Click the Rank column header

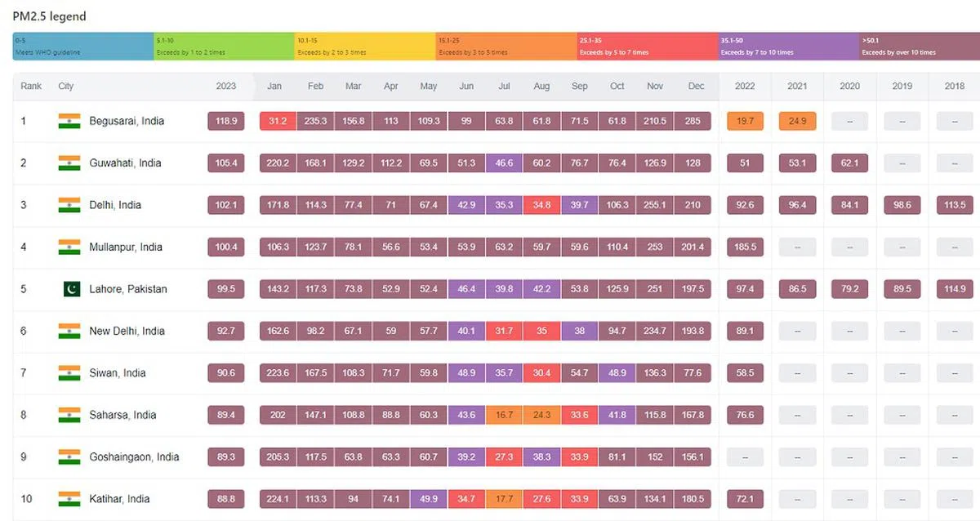pyautogui.click(x=31, y=87)
